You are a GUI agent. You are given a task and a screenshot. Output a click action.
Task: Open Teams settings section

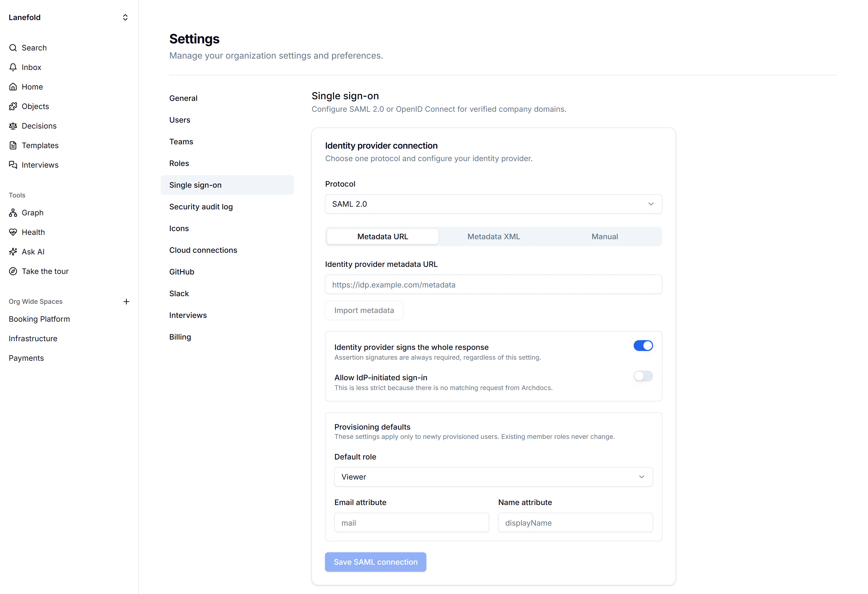(227, 142)
